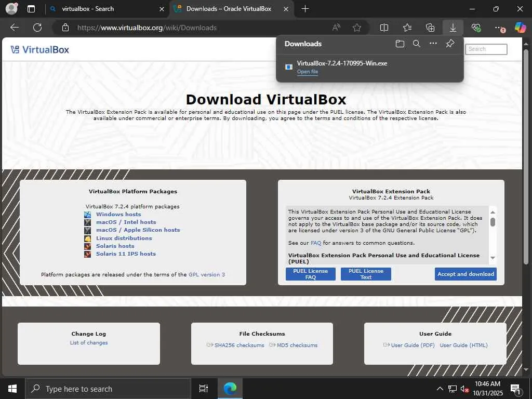Click license box scroll up arrow
Image resolution: width=532 pixels, height=399 pixels.
[493, 212]
